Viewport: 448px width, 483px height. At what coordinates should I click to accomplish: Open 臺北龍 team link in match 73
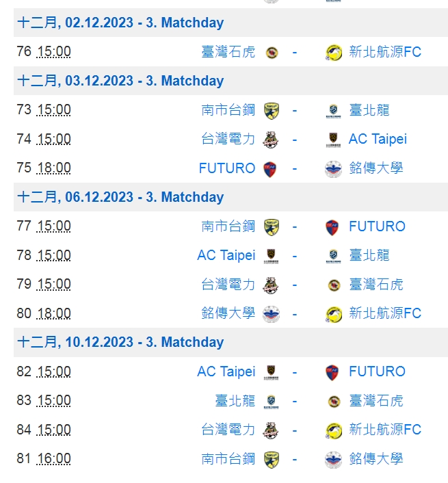click(x=369, y=110)
